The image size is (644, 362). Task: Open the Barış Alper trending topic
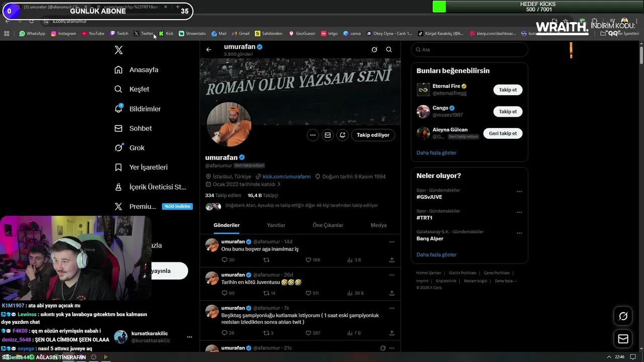click(x=430, y=239)
